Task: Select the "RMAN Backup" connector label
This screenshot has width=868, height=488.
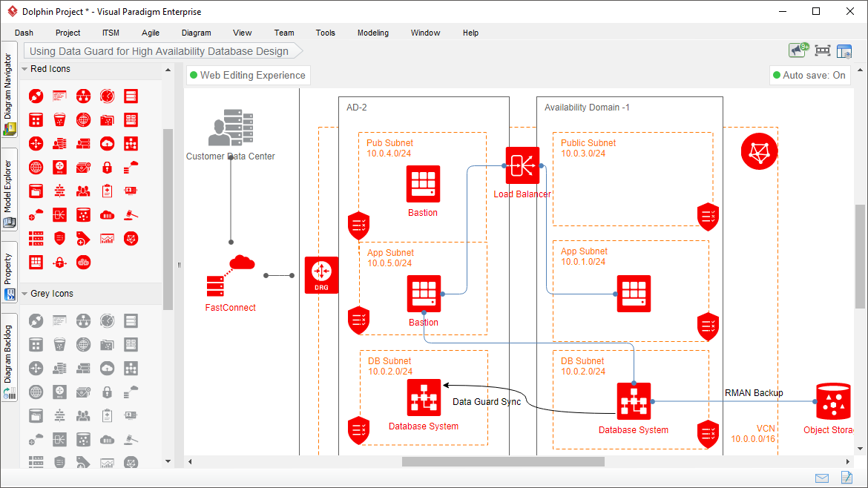Action: point(754,393)
